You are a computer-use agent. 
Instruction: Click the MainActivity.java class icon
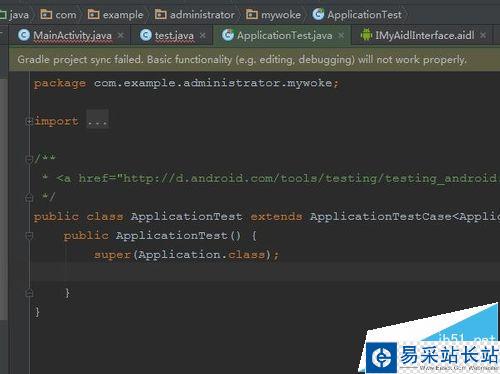[x=24, y=35]
